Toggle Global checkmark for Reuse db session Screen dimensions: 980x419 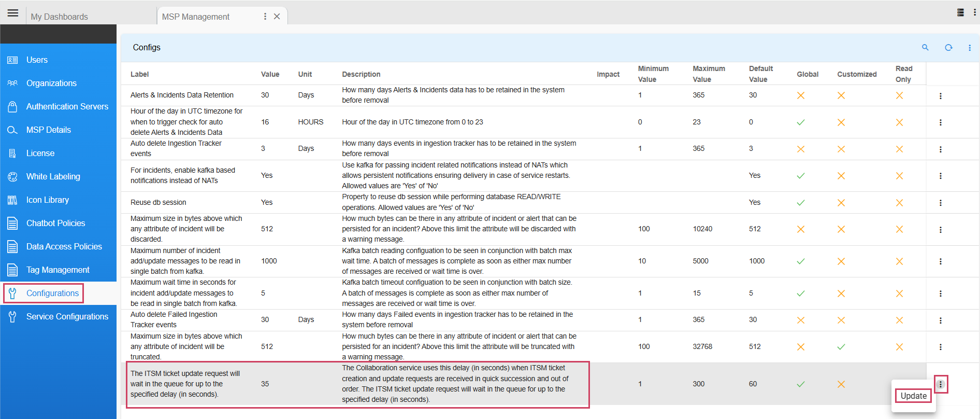pyautogui.click(x=800, y=203)
